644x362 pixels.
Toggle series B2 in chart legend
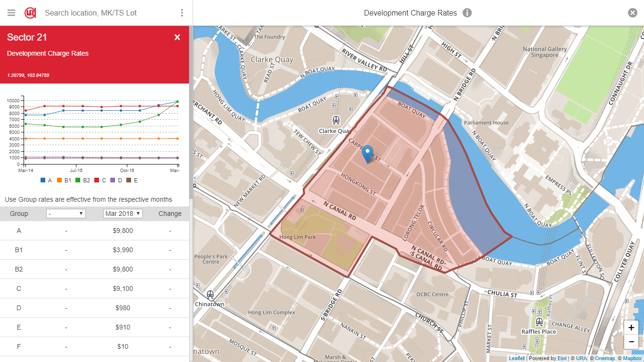83,180
